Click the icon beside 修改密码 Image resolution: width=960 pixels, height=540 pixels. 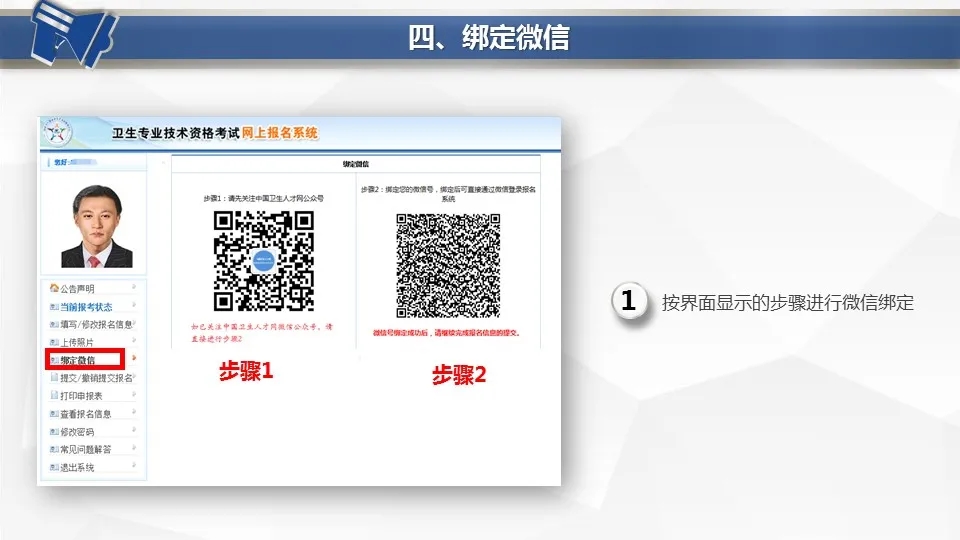pos(54,432)
